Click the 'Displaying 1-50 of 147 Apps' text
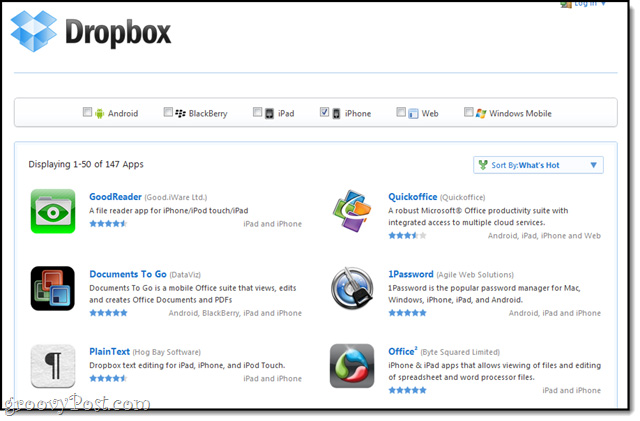This screenshot has width=640, height=421. coord(86,164)
